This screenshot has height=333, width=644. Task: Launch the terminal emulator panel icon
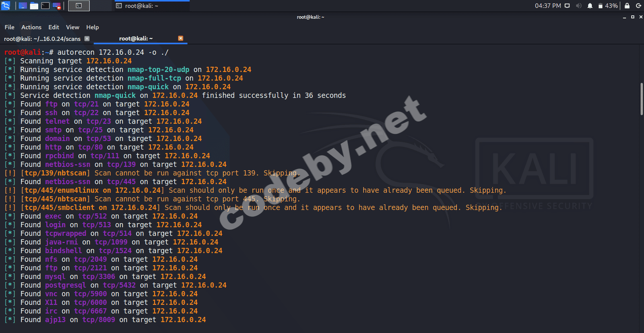coord(45,6)
